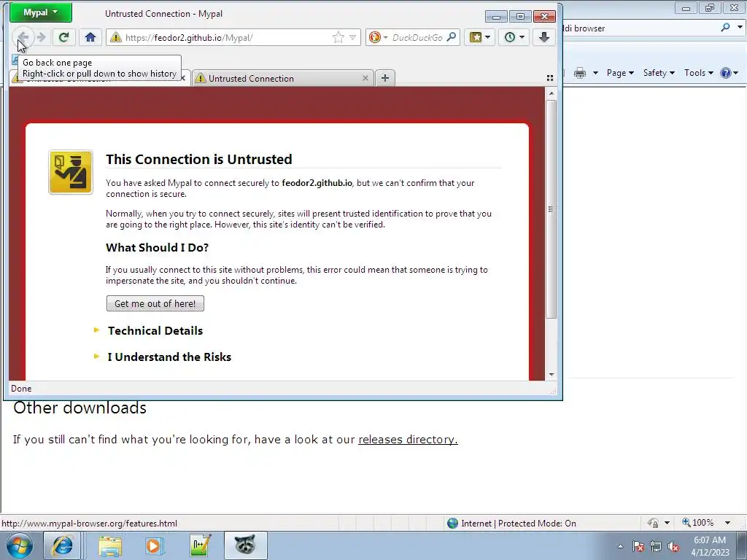Image resolution: width=747 pixels, height=560 pixels.
Task: Click the Internet Explorer help question mark icon
Action: (726, 73)
